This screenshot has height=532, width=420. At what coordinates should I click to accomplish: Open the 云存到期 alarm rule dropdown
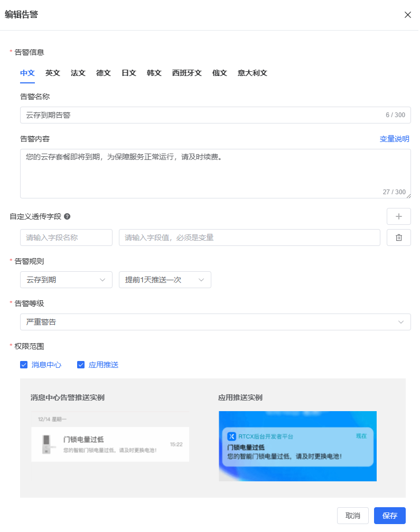click(66, 280)
